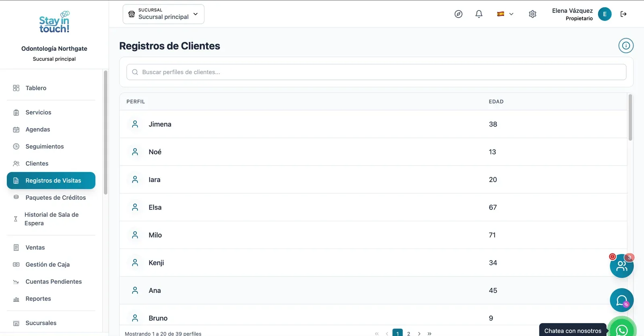Click the Elena Vázquez avatar
The image size is (644, 336).
click(605, 14)
